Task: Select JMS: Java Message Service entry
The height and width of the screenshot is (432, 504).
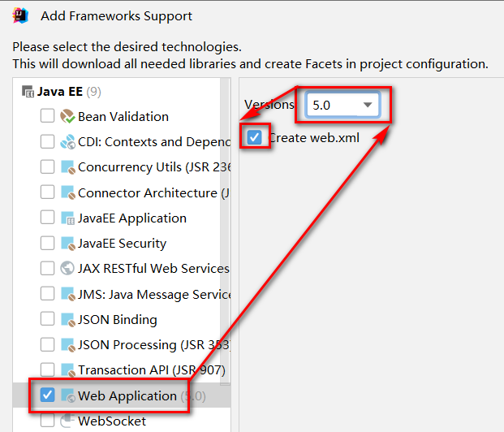Action: 150,295
